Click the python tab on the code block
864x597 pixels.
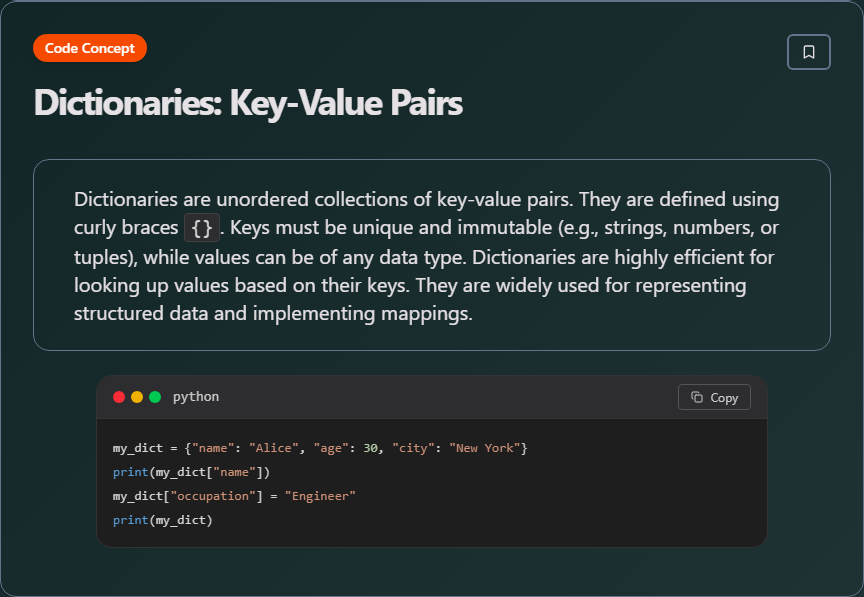click(196, 397)
